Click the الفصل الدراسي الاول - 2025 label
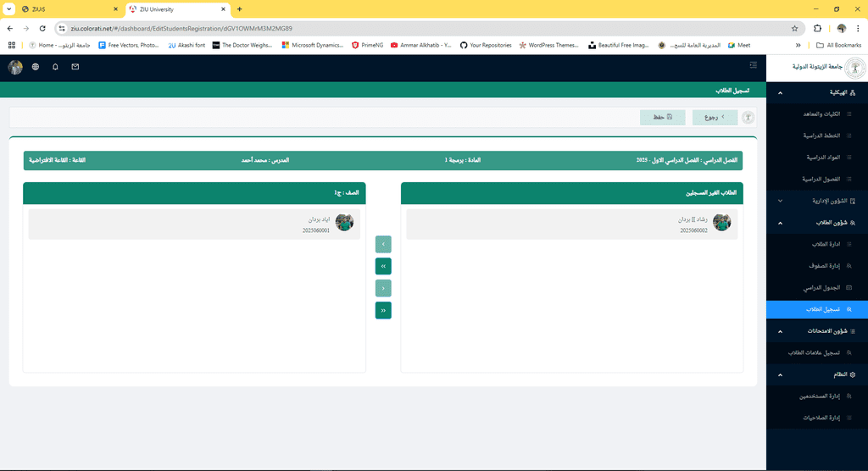This screenshot has width=868, height=471. (687, 160)
